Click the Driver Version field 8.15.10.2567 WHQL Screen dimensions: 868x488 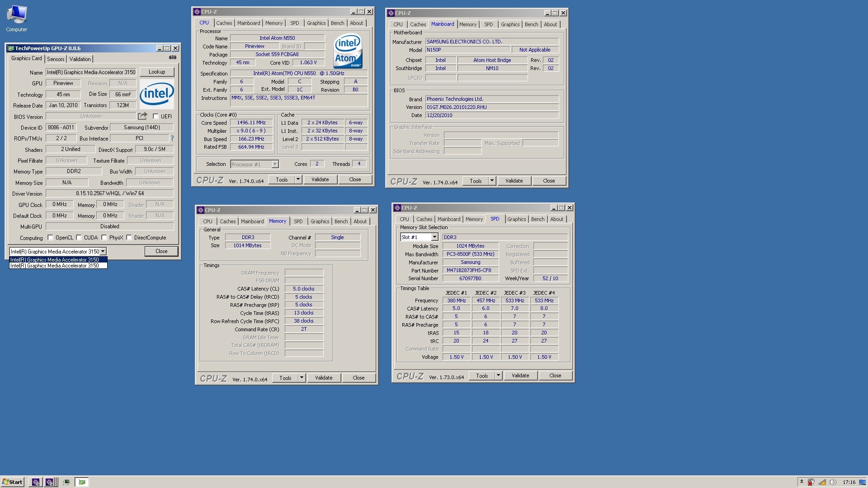point(109,194)
